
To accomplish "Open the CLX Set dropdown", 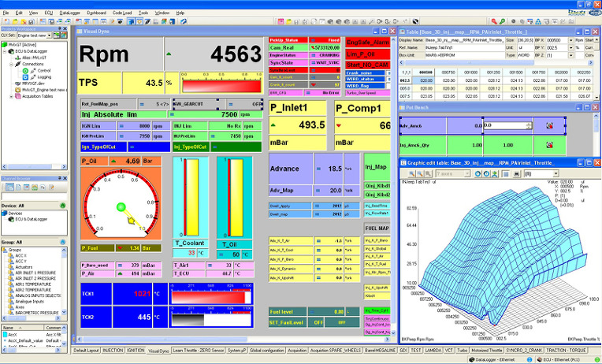I will (x=47, y=35).
